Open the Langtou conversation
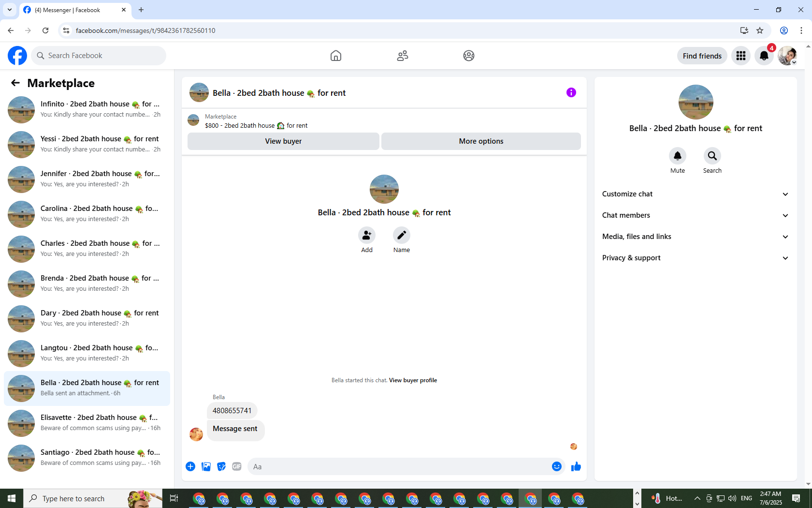The image size is (812, 508). (87, 353)
